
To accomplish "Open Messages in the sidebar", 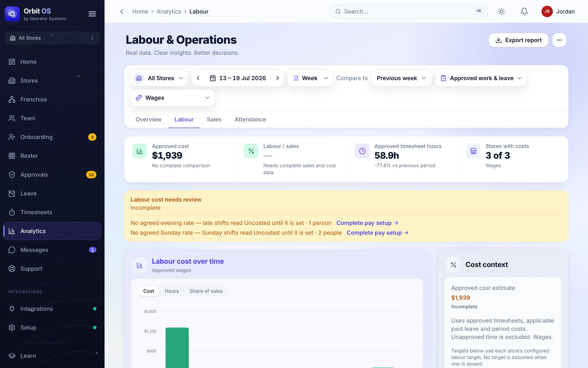I will (x=52, y=250).
